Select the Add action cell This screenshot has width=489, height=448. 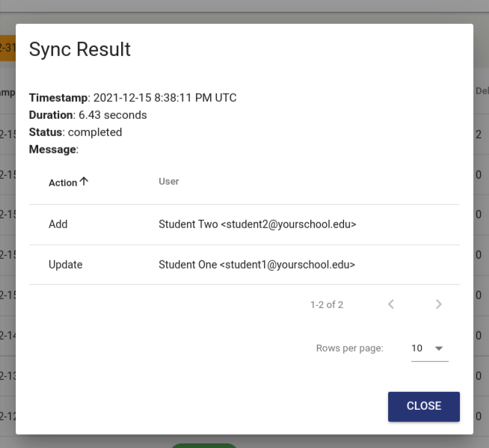[58, 224]
